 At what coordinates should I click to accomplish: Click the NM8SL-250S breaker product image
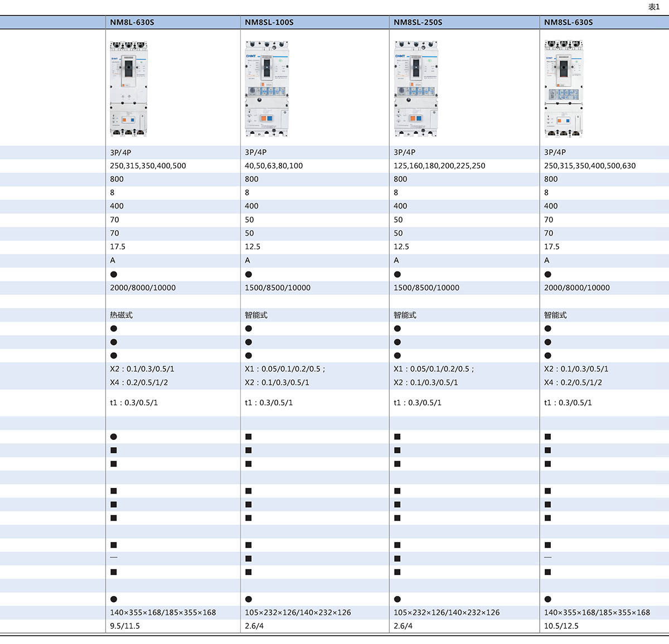tap(416, 88)
